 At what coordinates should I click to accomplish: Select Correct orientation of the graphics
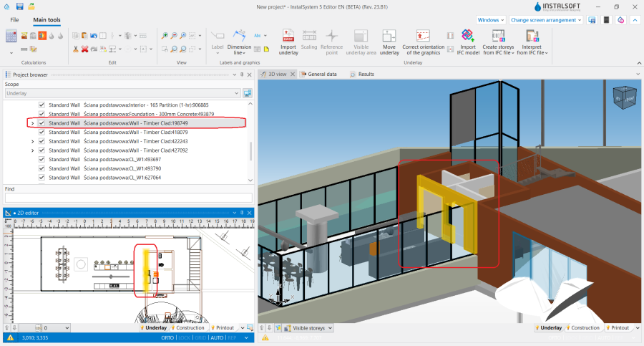(x=423, y=42)
